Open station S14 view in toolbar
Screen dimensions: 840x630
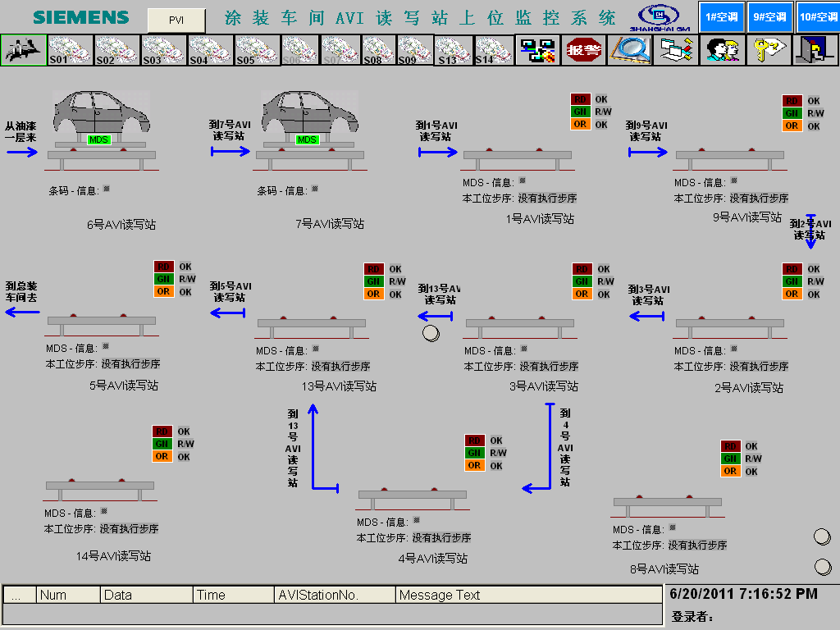click(493, 50)
